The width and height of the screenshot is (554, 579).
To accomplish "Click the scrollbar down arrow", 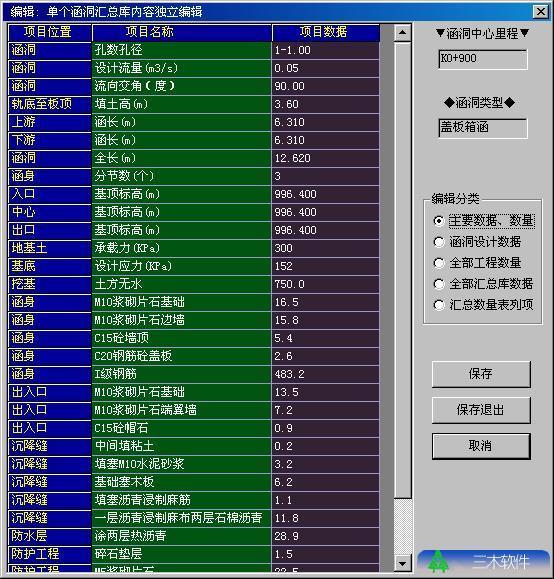I will pos(403,563).
